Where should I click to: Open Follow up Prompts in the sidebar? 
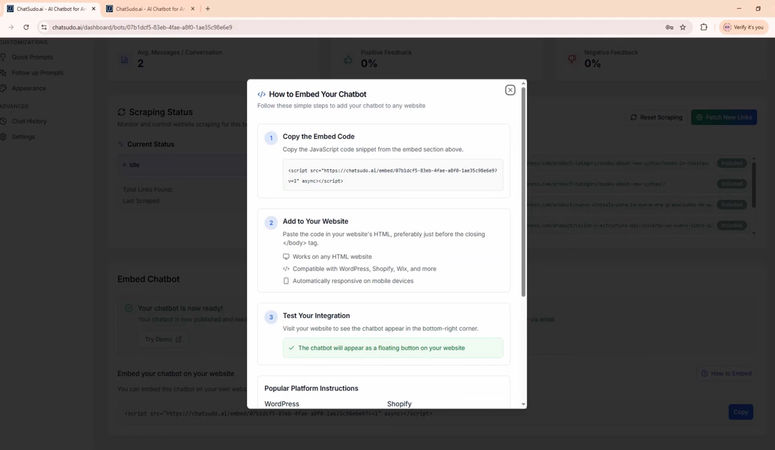(x=37, y=73)
